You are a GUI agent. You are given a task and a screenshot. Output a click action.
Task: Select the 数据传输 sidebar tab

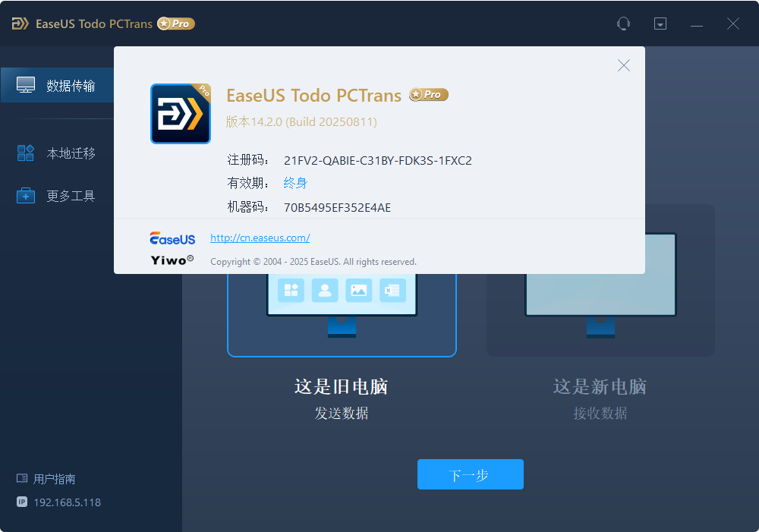tap(57, 85)
